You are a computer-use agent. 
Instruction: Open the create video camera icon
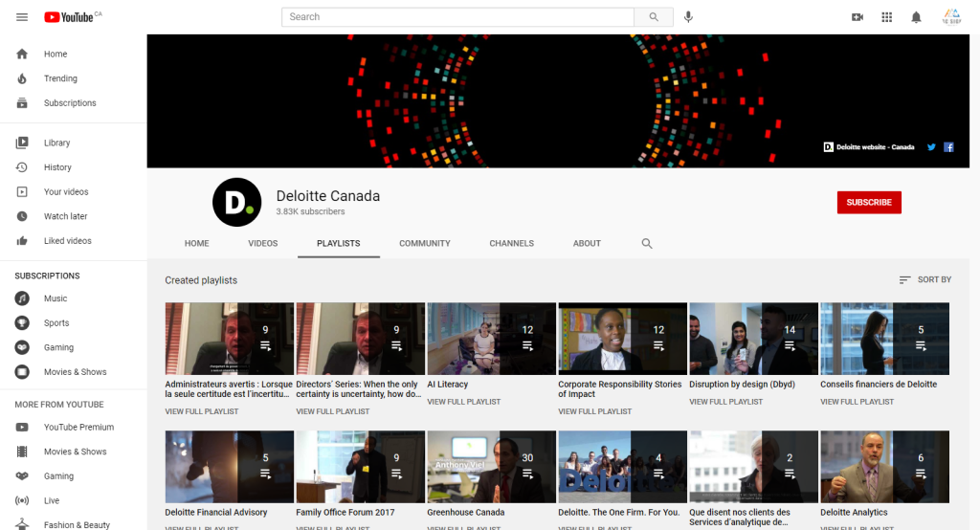857,17
